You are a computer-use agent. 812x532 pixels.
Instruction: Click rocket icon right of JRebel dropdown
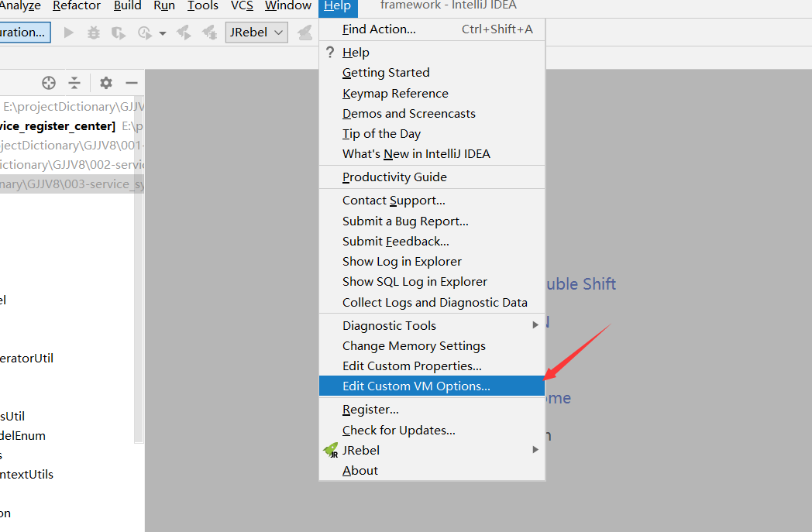click(304, 33)
